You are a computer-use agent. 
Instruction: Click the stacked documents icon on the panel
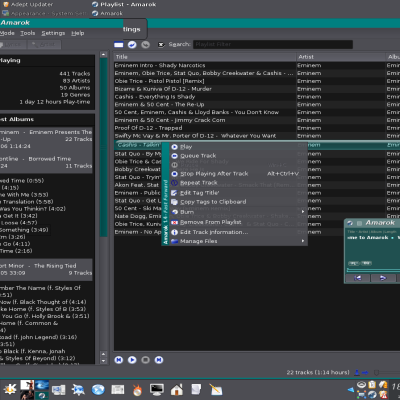(196, 389)
